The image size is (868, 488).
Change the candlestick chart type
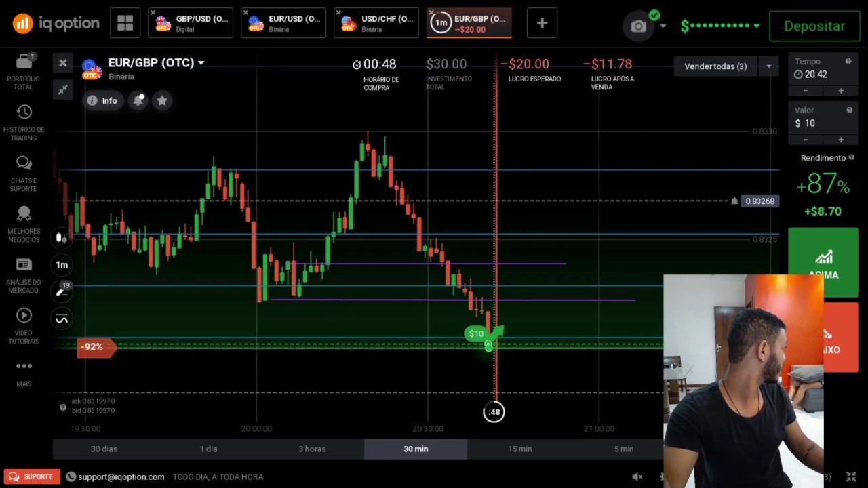61,238
